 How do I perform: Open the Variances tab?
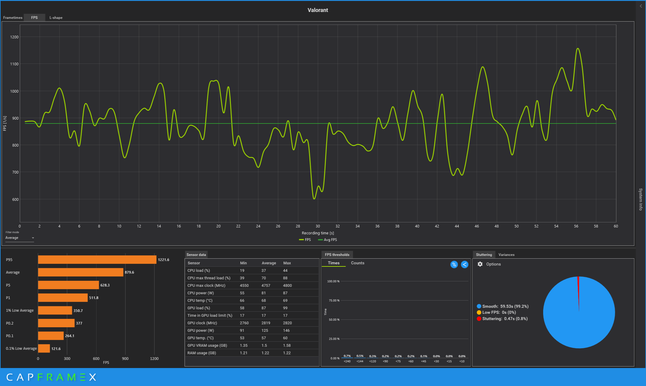pos(506,255)
